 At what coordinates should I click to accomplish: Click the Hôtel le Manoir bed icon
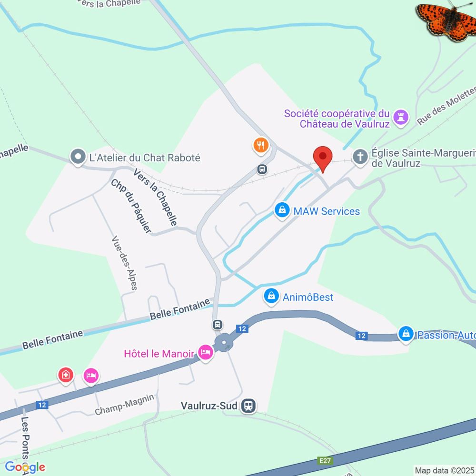click(206, 353)
